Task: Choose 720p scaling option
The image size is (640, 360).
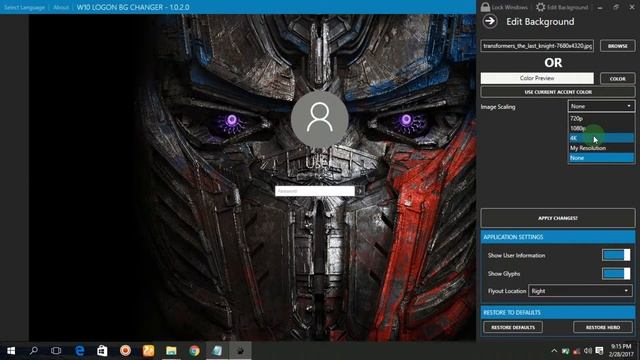Action: click(x=601, y=118)
